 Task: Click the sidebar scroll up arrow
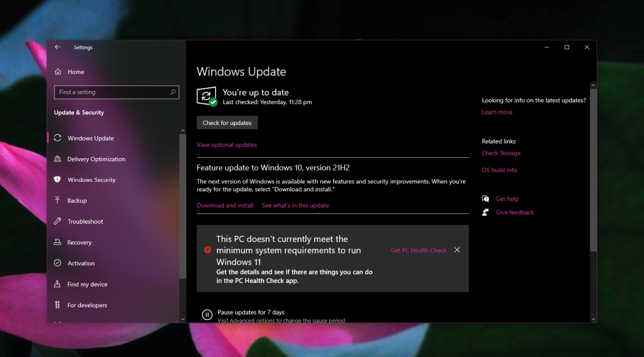point(182,131)
